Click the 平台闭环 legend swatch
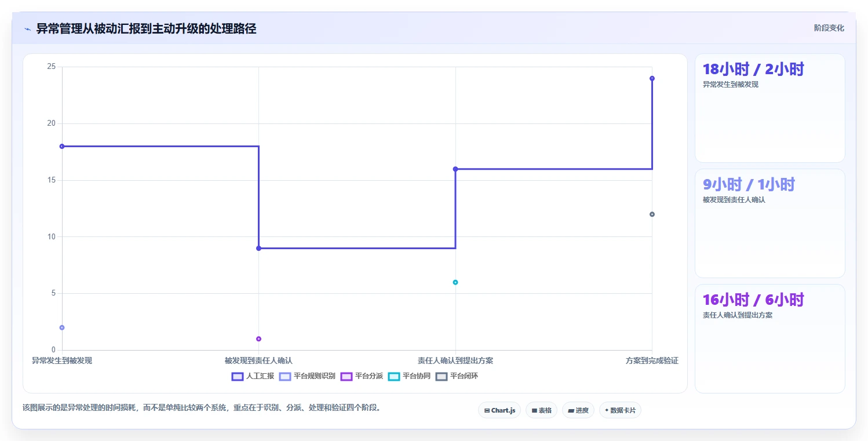 [x=442, y=376]
